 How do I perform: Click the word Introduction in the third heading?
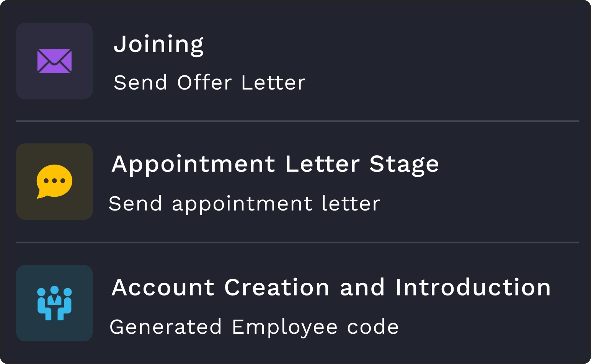click(x=473, y=287)
